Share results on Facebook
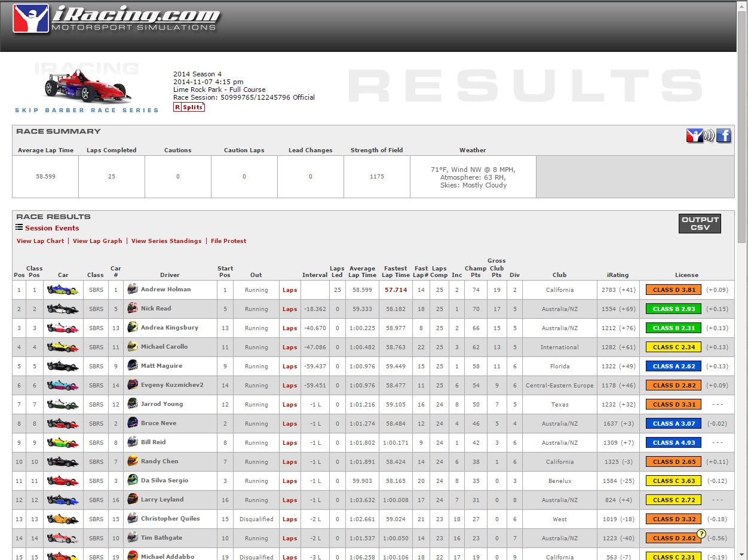Viewport: 748px width, 560px height. point(724,136)
